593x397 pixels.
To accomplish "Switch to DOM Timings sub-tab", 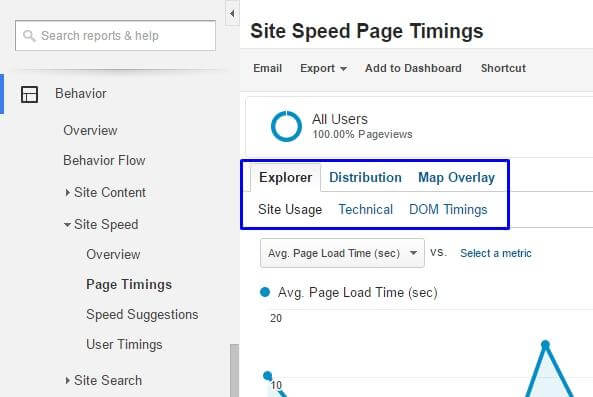I will pyautogui.click(x=448, y=210).
